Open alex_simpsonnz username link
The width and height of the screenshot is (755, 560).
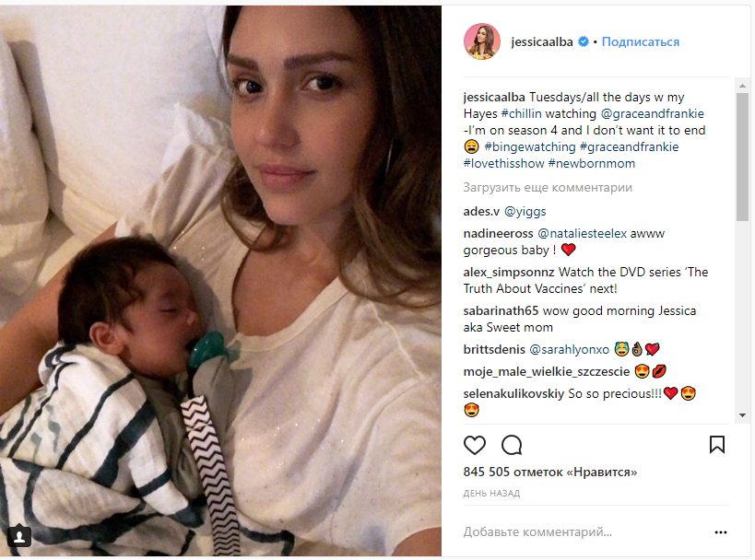point(509,273)
